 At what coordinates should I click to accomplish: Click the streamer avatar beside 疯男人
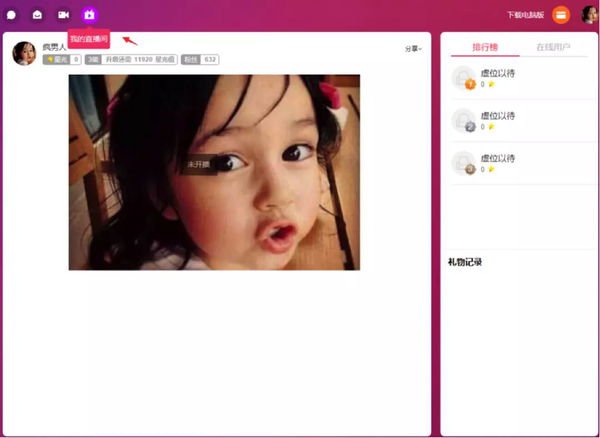tap(24, 53)
